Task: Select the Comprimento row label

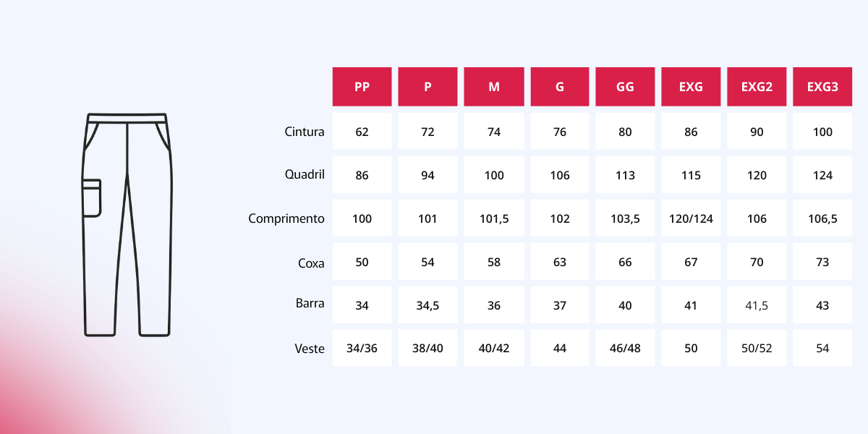Action: [x=286, y=218]
